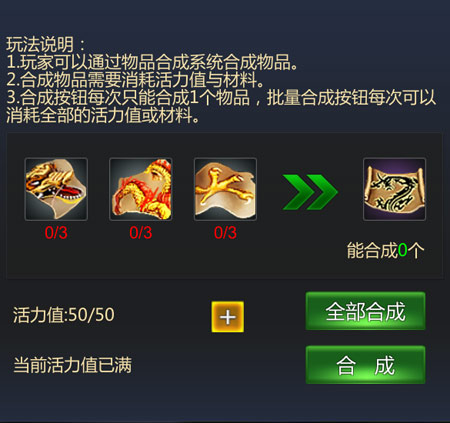
Task: Click the 当前活力值已满 status message
Action: [72, 365]
